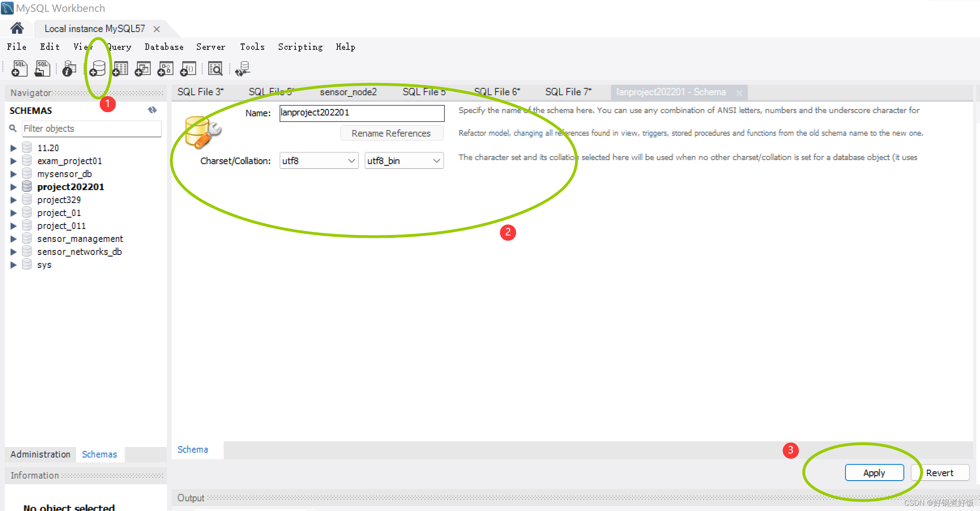The image size is (980, 511).
Task: Open SQL script file icon
Action: (42, 69)
